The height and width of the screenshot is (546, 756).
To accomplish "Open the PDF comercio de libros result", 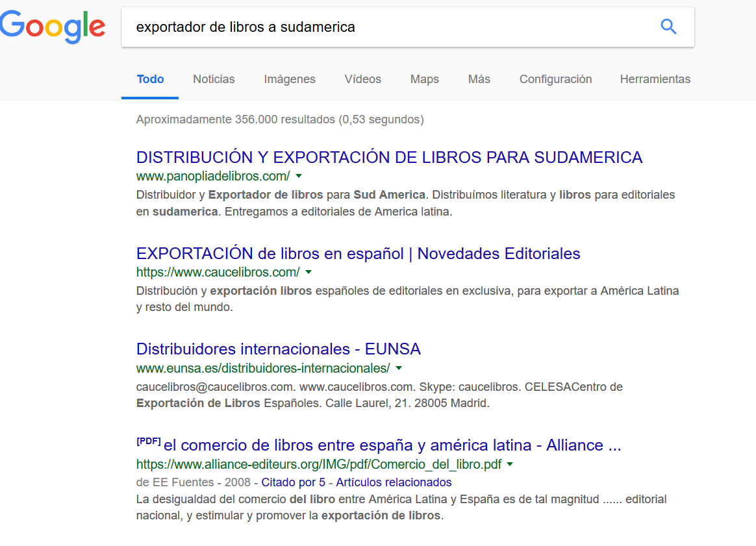I will (x=392, y=445).
